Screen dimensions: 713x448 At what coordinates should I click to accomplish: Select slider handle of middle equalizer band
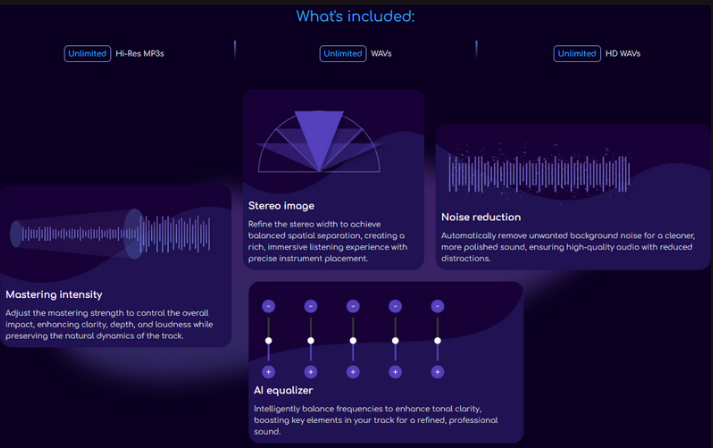tap(353, 341)
